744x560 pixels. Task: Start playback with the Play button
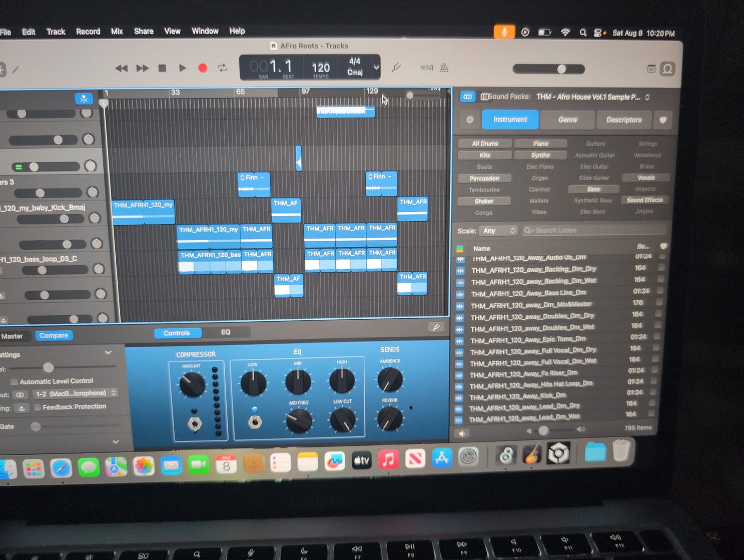tap(182, 68)
